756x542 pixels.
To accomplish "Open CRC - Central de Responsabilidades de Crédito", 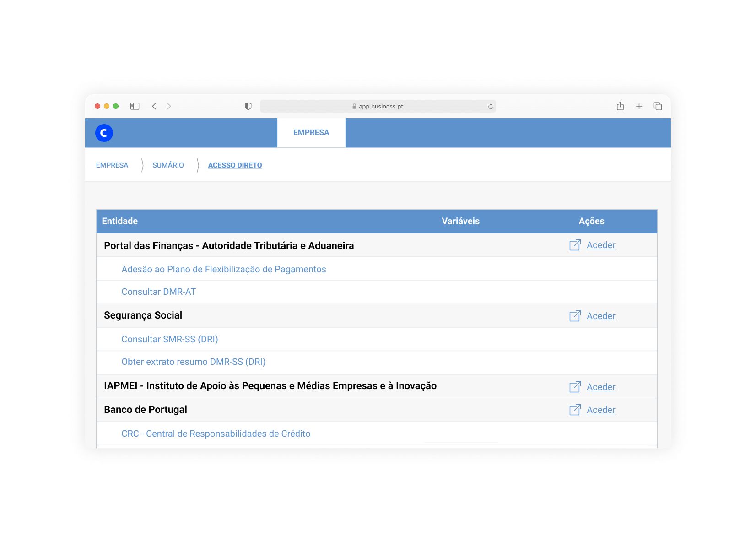I will [x=216, y=434].
